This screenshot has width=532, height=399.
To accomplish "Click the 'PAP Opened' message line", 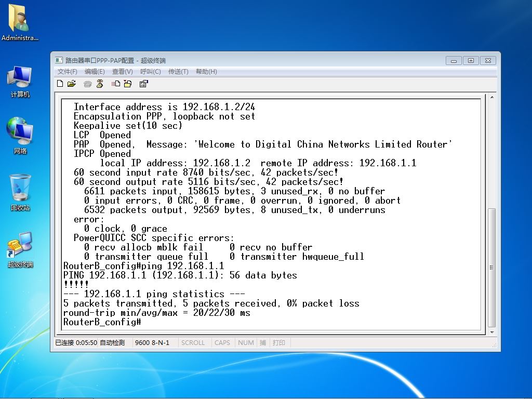I will click(x=263, y=144).
